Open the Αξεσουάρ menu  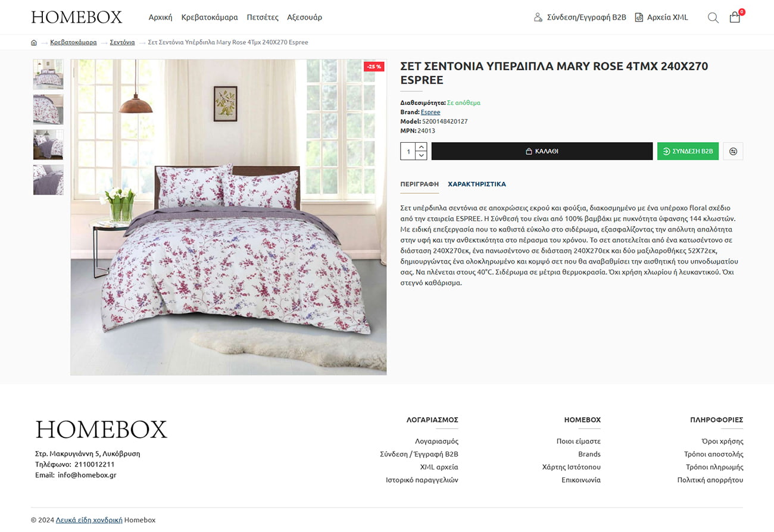tap(304, 17)
